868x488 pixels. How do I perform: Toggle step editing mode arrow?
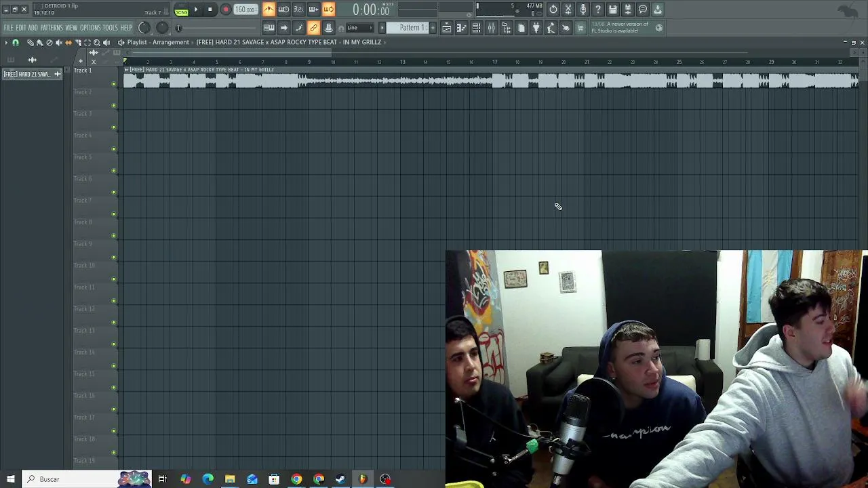click(x=284, y=28)
